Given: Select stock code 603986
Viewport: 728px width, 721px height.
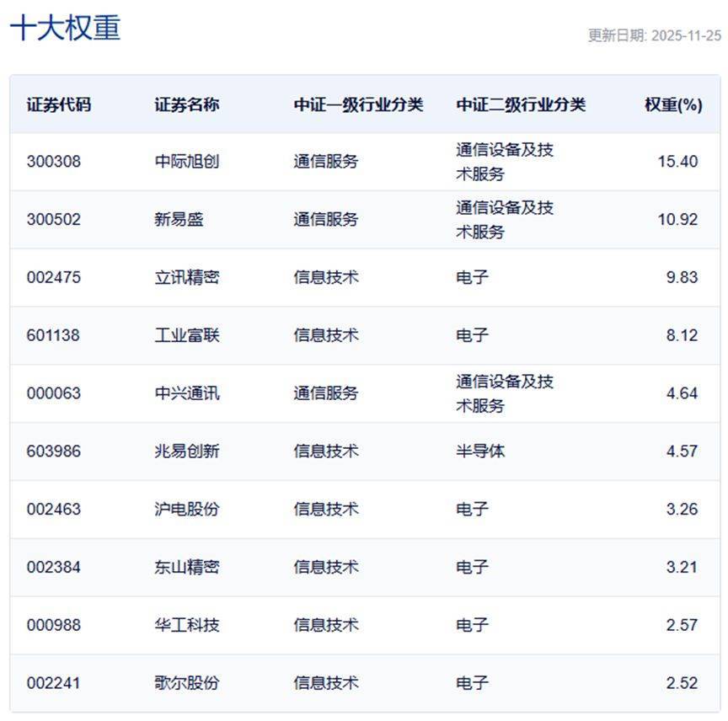Looking at the screenshot, I should (54, 451).
